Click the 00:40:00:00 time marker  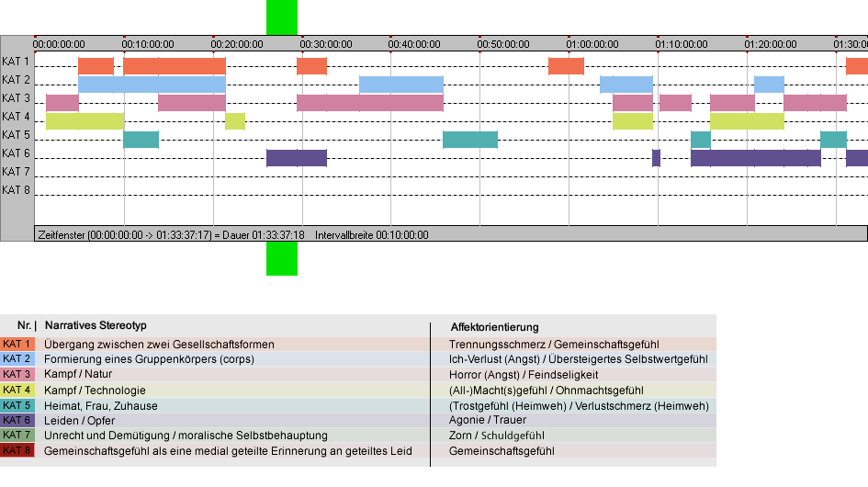414,44
